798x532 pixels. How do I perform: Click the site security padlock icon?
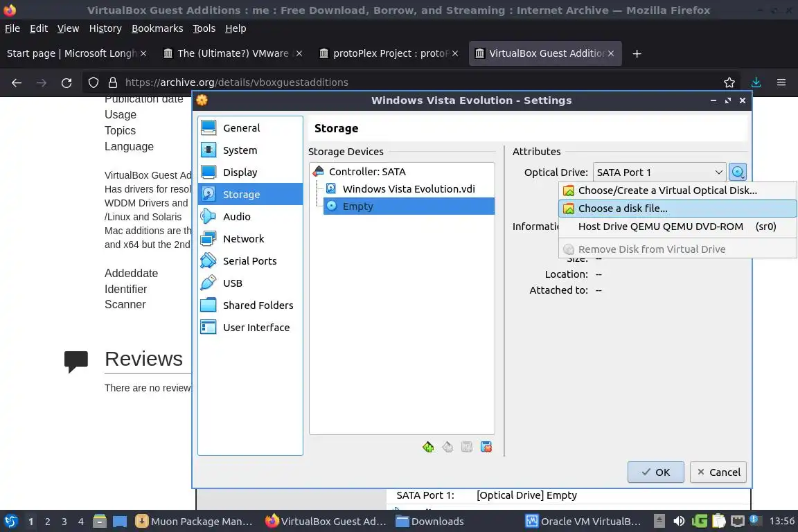113,82
